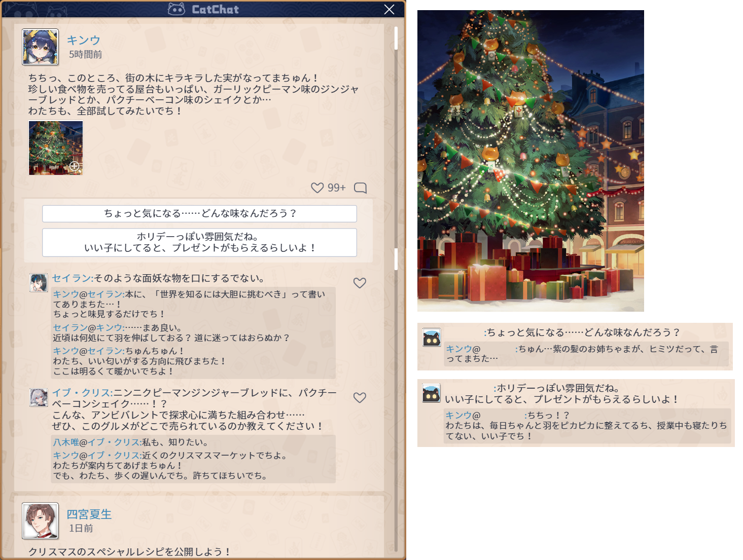This screenshot has width=743, height=560.
Task: Like キンウ's post with the heart icon
Action: click(x=317, y=188)
